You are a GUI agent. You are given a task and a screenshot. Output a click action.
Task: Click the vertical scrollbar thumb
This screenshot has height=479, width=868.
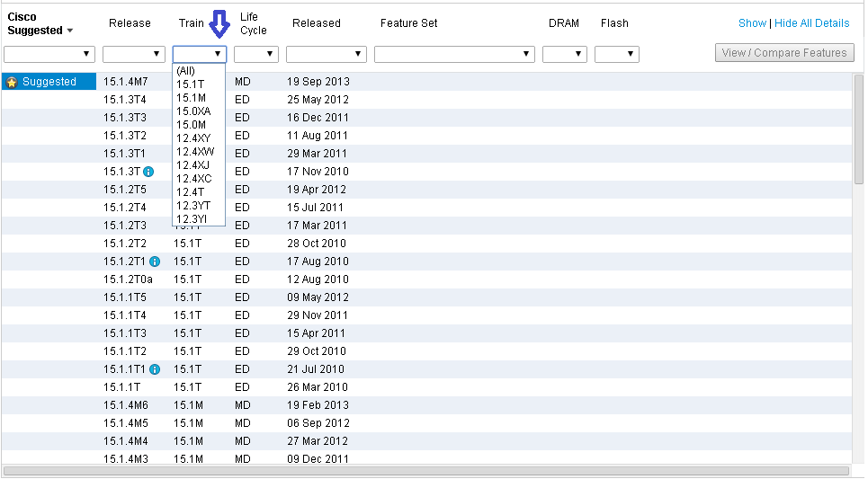coord(859,129)
